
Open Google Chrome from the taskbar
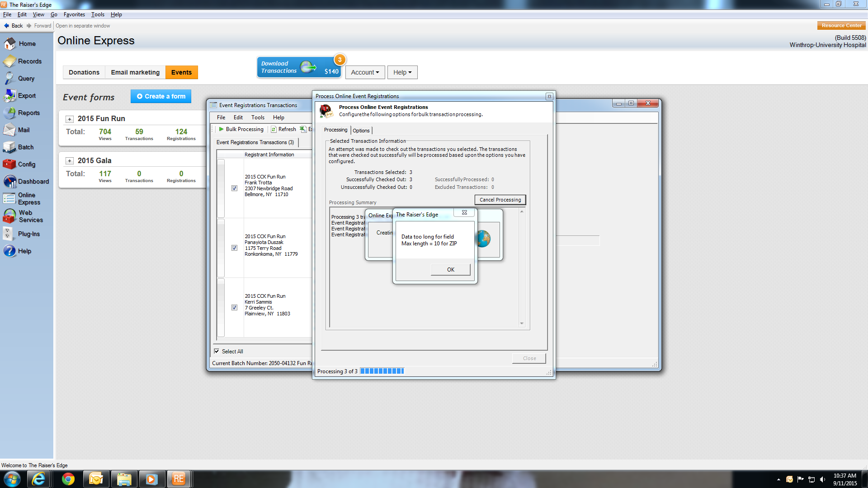click(68, 479)
